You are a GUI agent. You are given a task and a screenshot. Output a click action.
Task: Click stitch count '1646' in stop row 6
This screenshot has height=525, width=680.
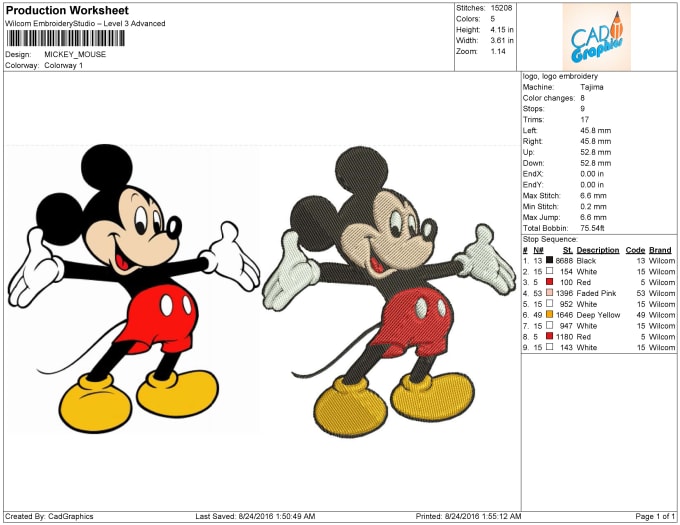click(x=564, y=315)
